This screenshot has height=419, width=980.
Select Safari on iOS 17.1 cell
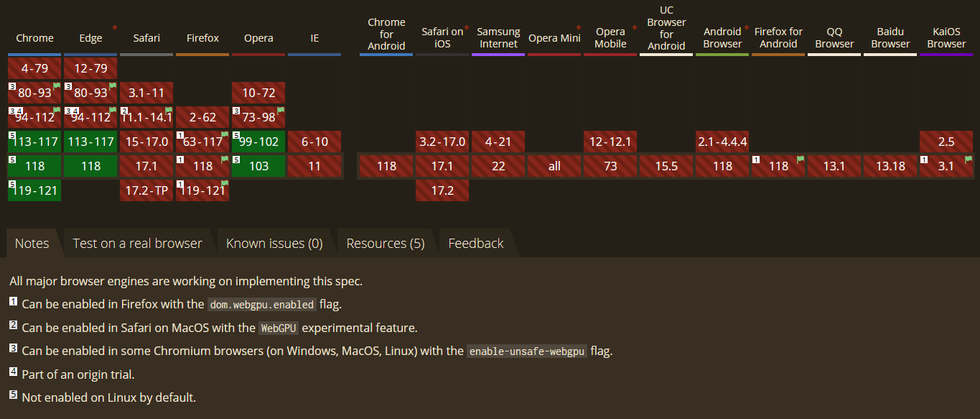442,166
